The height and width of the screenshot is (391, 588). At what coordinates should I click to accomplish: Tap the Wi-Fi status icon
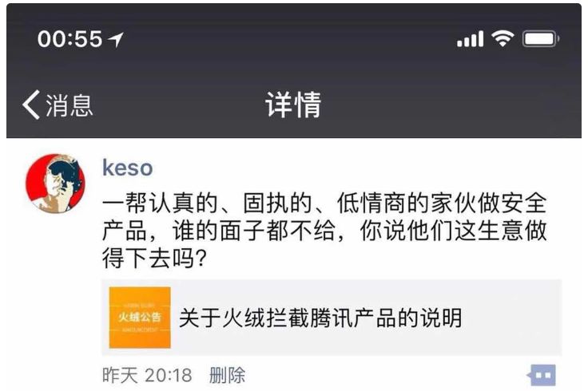[x=503, y=38]
